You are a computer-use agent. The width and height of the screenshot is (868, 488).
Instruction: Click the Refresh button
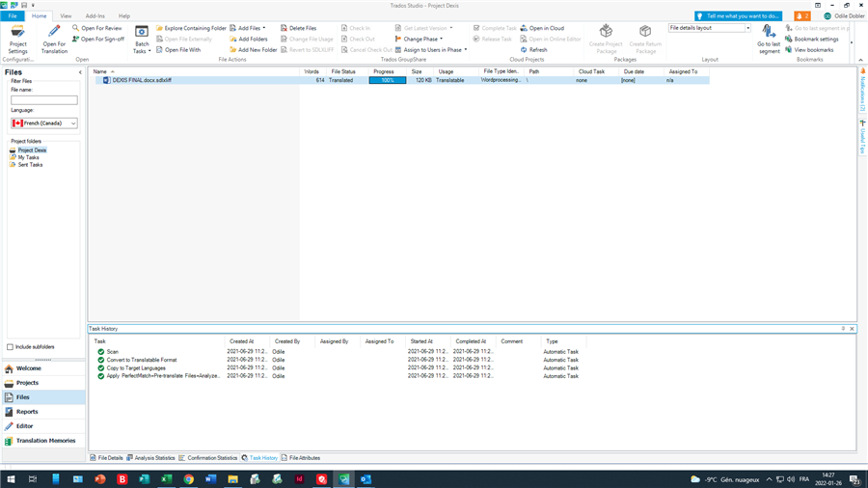tap(533, 50)
